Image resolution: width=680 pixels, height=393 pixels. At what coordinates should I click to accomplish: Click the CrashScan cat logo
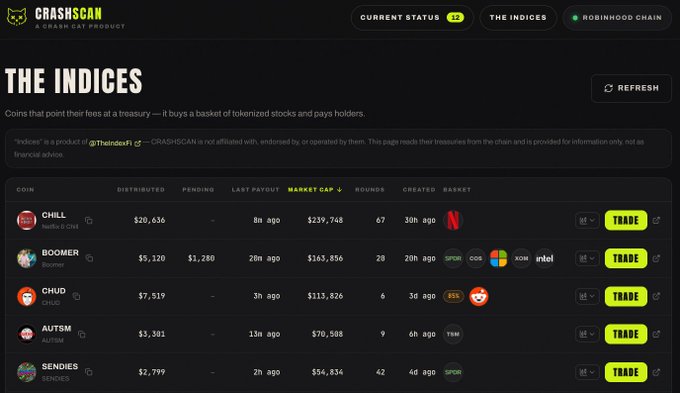click(17, 17)
